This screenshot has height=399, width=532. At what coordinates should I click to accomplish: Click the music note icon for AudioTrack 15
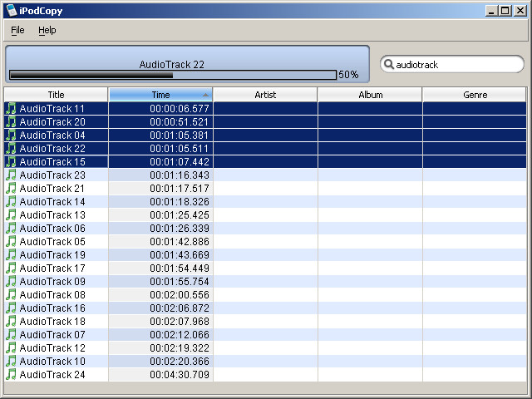tap(11, 161)
